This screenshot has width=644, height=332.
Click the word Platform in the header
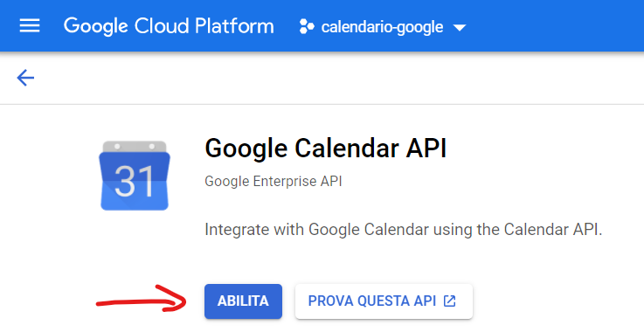point(234,26)
